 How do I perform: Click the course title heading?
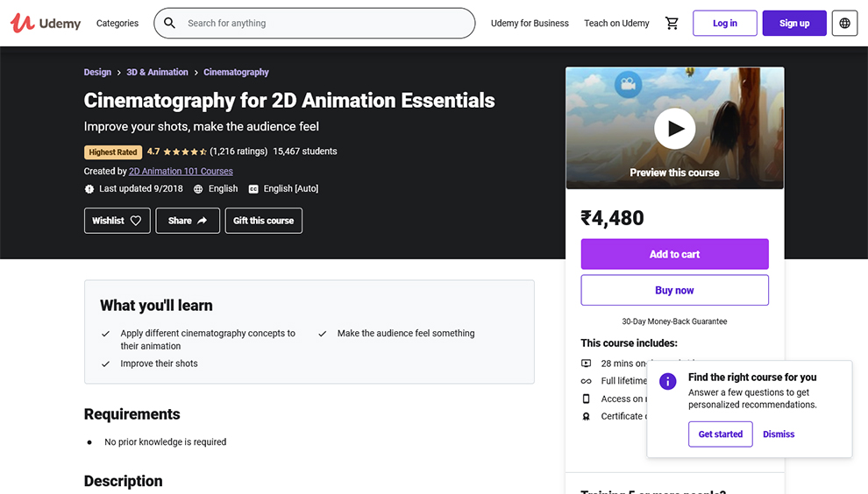(x=289, y=101)
